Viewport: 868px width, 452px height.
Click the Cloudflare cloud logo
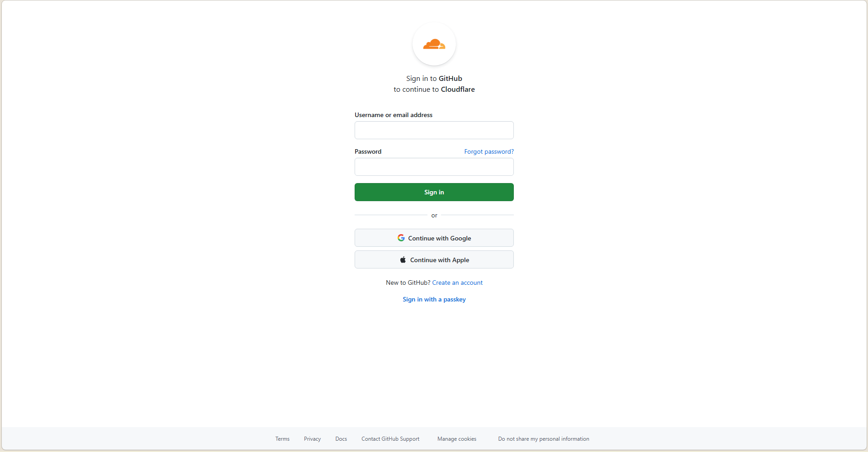coord(434,44)
